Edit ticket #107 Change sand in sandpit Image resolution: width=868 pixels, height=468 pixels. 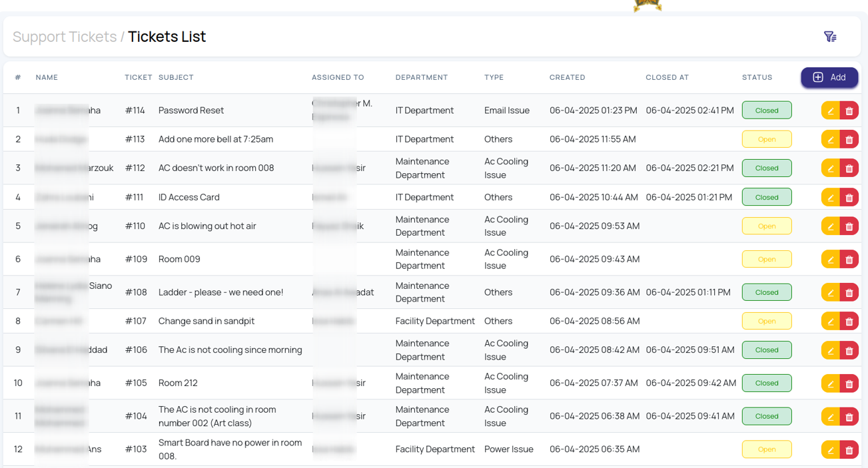pyautogui.click(x=831, y=321)
